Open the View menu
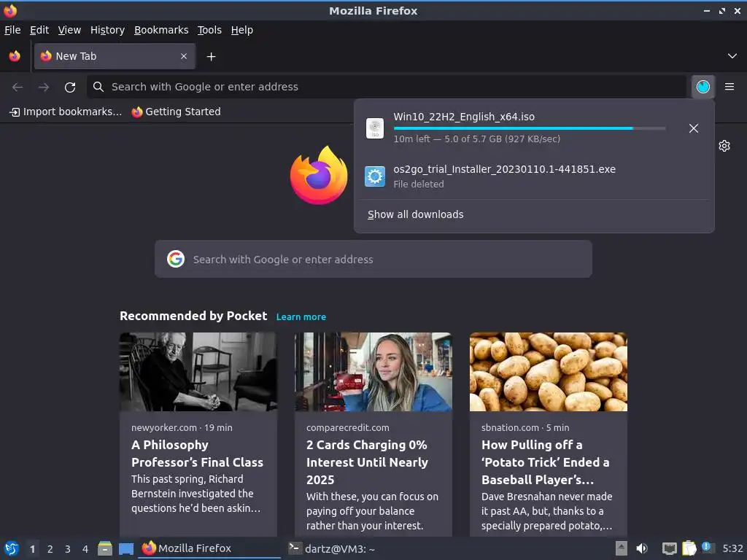This screenshot has height=560, width=747. [x=69, y=30]
